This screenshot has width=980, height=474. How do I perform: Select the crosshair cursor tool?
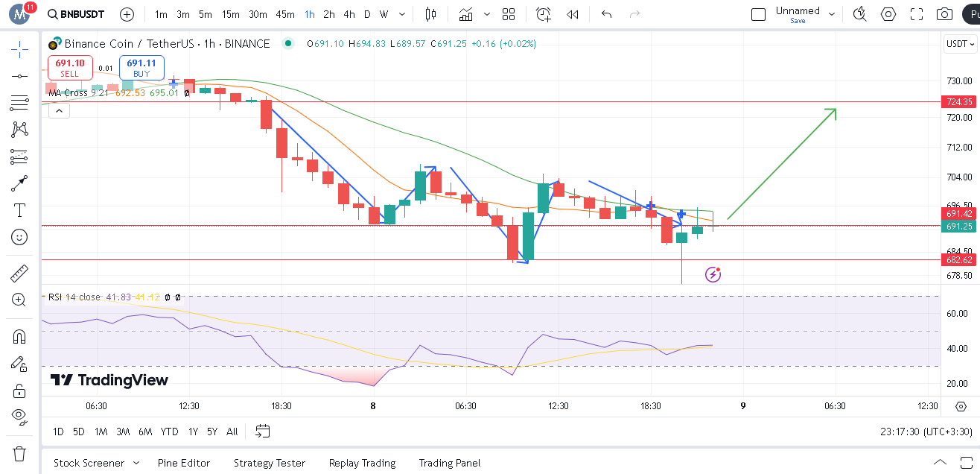pyautogui.click(x=19, y=50)
